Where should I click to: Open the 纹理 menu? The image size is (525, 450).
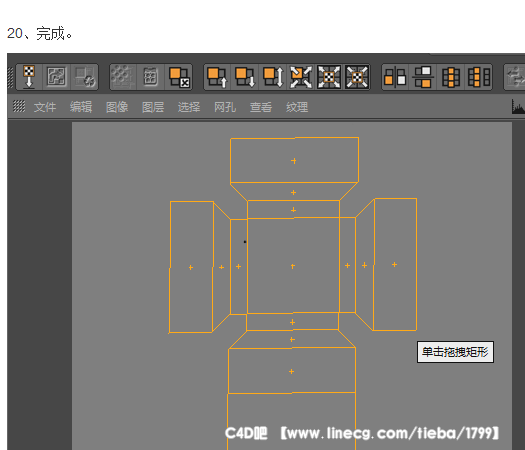[x=297, y=107]
